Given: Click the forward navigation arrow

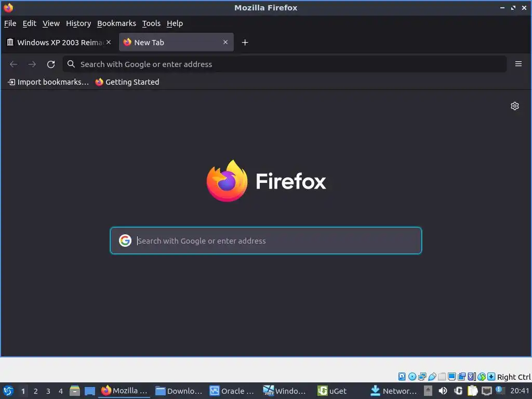Looking at the screenshot, I should (32, 64).
